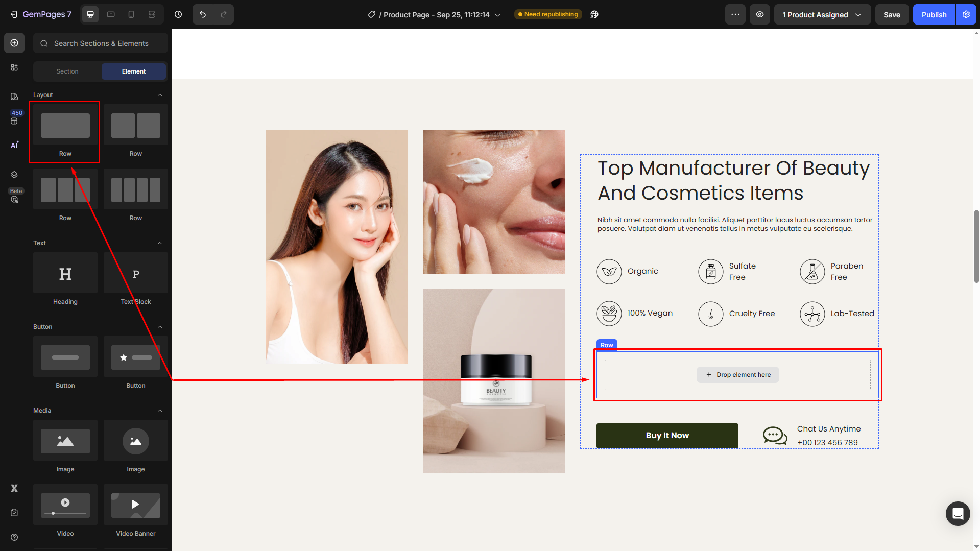Open the preview eye icon
Viewport: 980px width, 551px height.
pyautogui.click(x=760, y=14)
